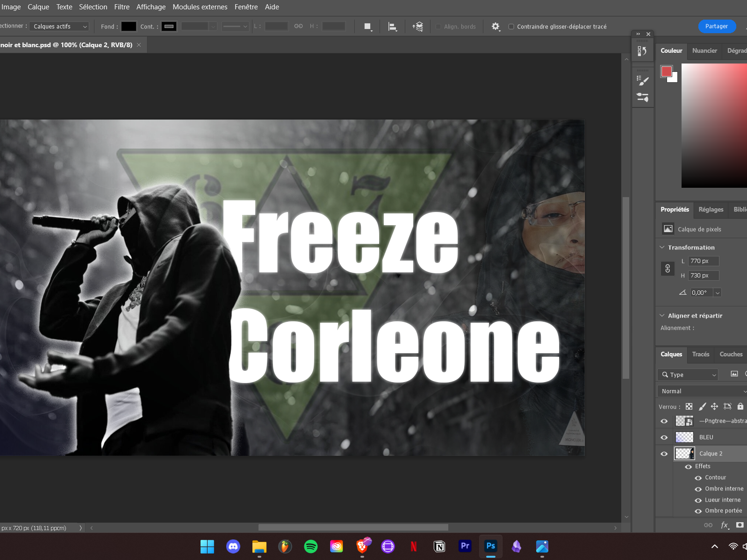Hide the Contour effect
747x560 pixels.
(x=698, y=478)
